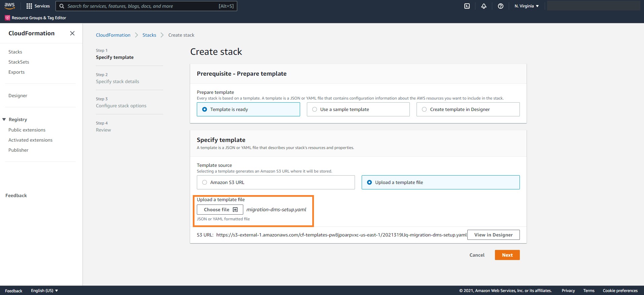
Task: Open the notifications bell
Action: (x=484, y=6)
